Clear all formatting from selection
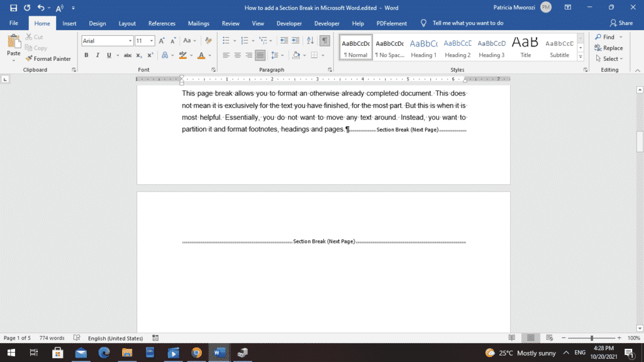Viewport: 644px width, 362px height. (208, 41)
